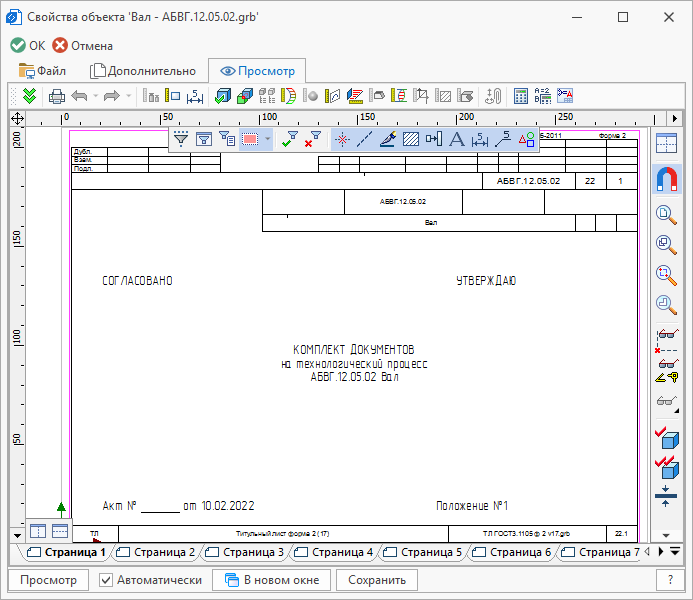Expand the selection mode dropdown arrow
Screen dimensions: 693x600
267,139
